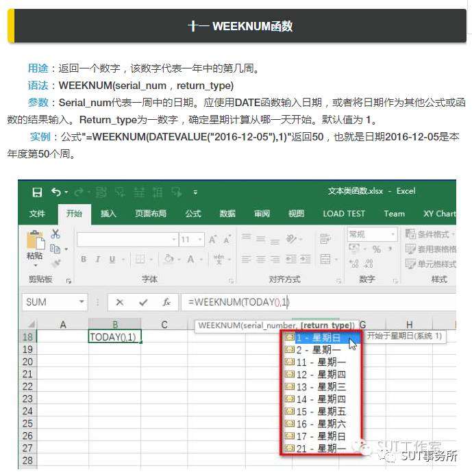Click the Center alignment icon
The width and height of the screenshot is (472, 476).
tap(260, 260)
